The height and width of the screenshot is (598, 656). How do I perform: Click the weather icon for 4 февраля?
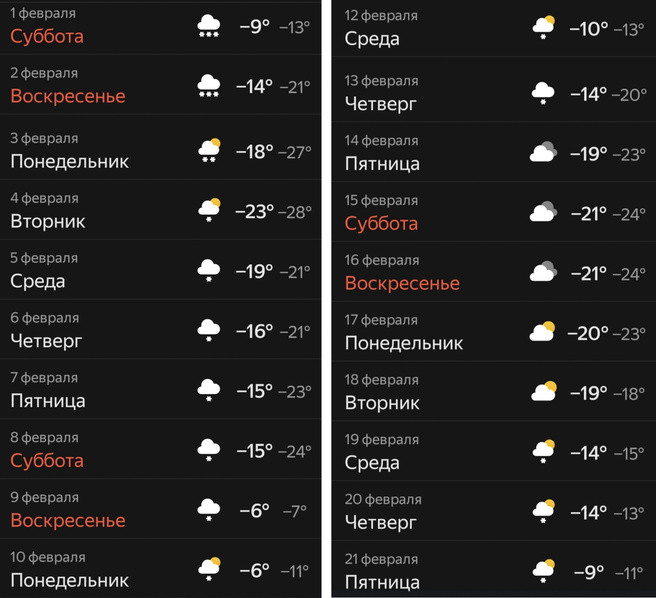(209, 211)
